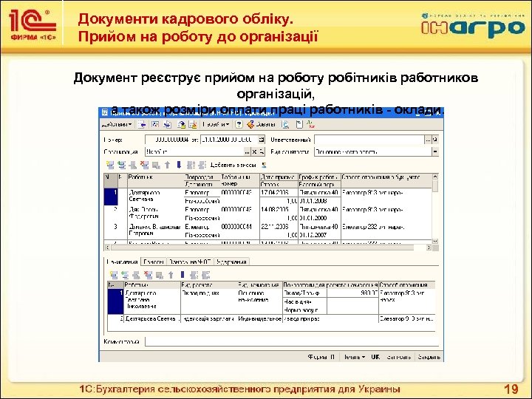This screenshot has width=532, height=399.
Task: Click the Добавить list button above upper table
Action: 233,166
